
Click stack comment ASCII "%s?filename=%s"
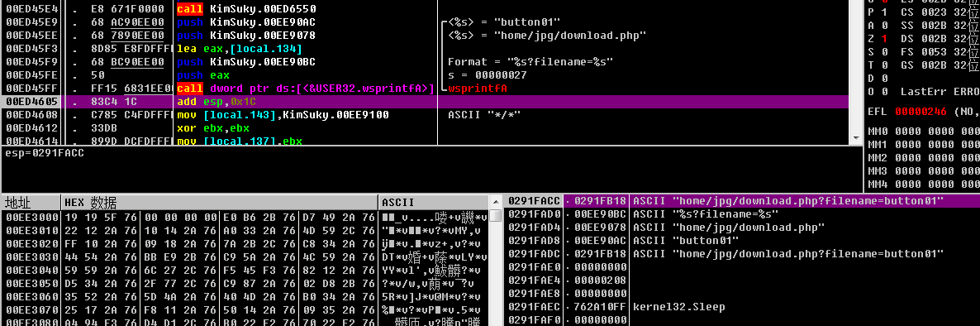pos(706,214)
